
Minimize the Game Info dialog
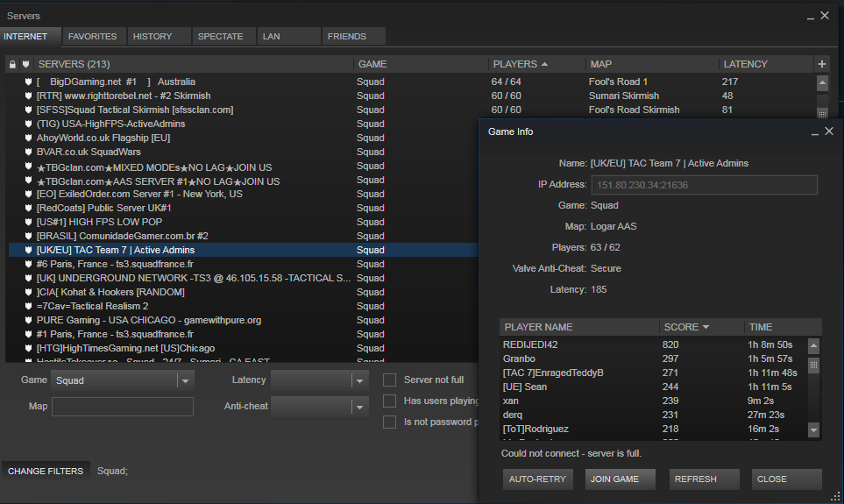pyautogui.click(x=814, y=131)
